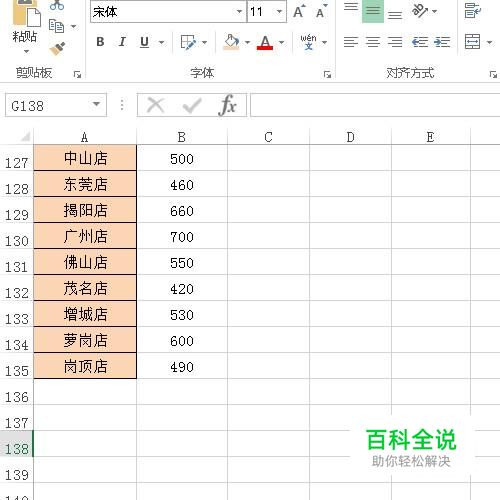Select cell containing 东莞店
Image resolution: width=500 pixels, height=500 pixels.
(x=85, y=184)
